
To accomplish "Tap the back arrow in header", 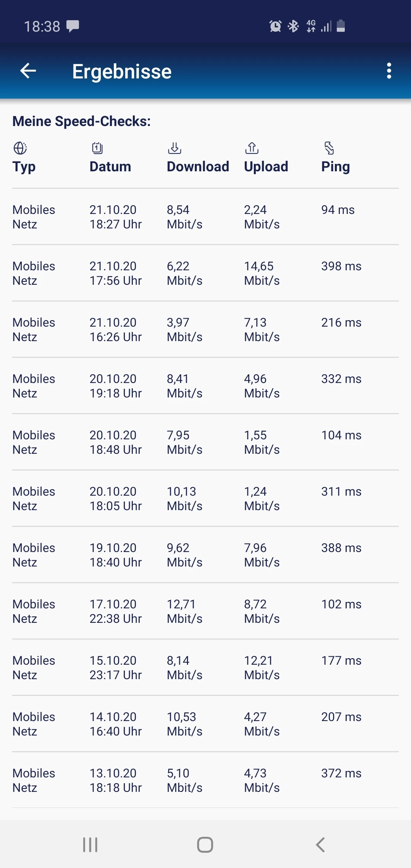I will point(28,71).
